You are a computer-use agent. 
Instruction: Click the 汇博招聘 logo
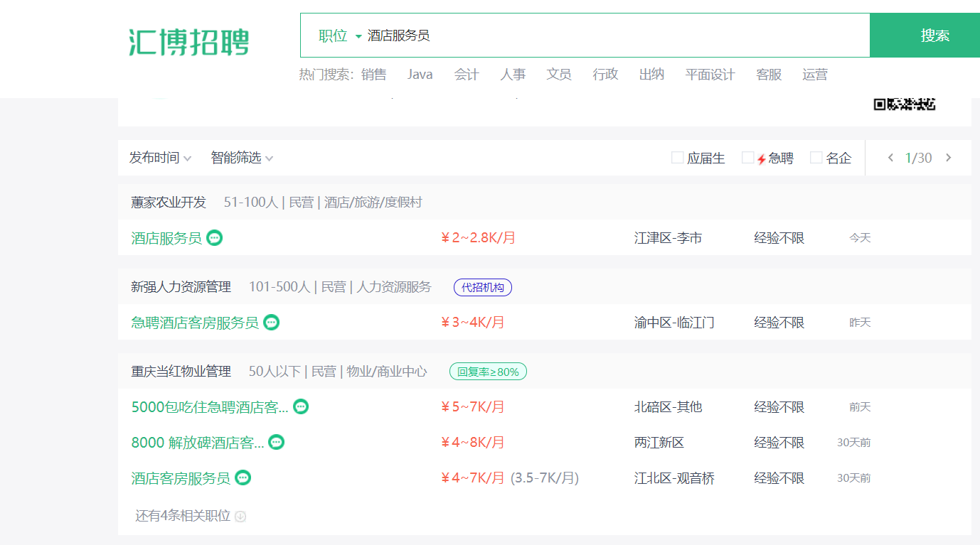click(x=189, y=42)
